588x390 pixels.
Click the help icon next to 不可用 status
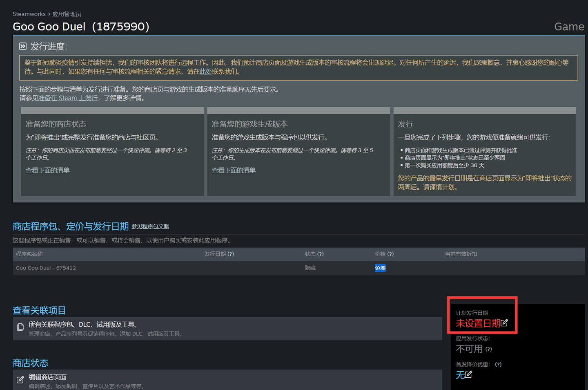(489, 349)
